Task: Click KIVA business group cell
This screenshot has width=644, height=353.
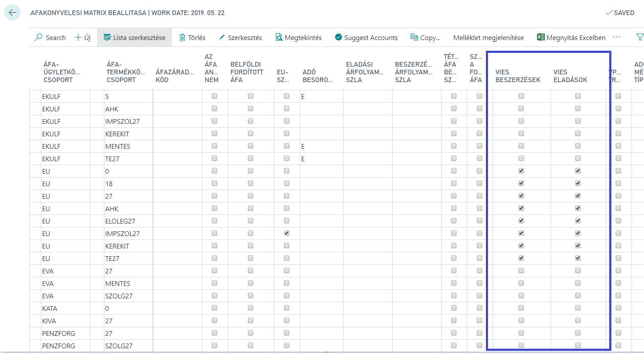Action: (65, 321)
